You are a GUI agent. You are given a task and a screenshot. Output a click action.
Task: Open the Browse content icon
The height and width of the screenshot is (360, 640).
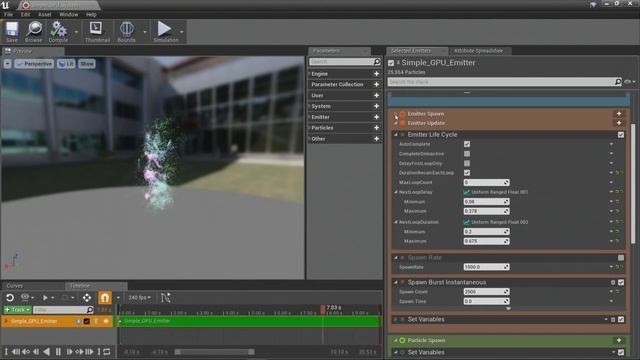(x=33, y=32)
